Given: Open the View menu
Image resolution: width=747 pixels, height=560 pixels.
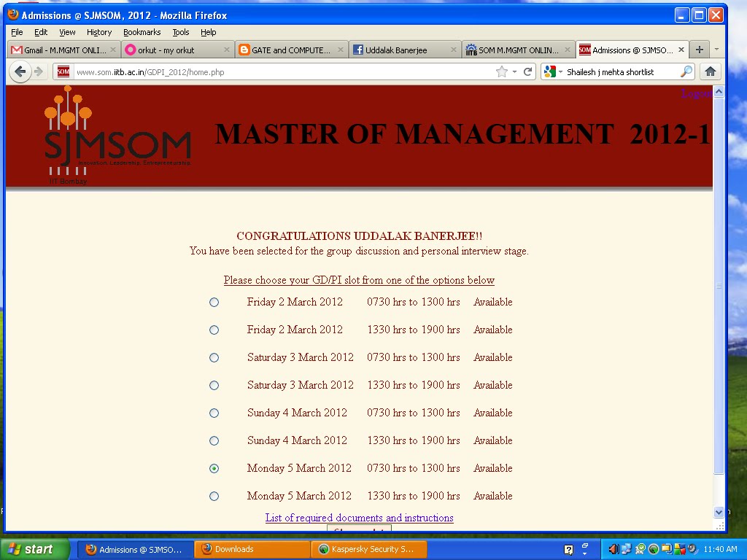Looking at the screenshot, I should click(x=67, y=32).
